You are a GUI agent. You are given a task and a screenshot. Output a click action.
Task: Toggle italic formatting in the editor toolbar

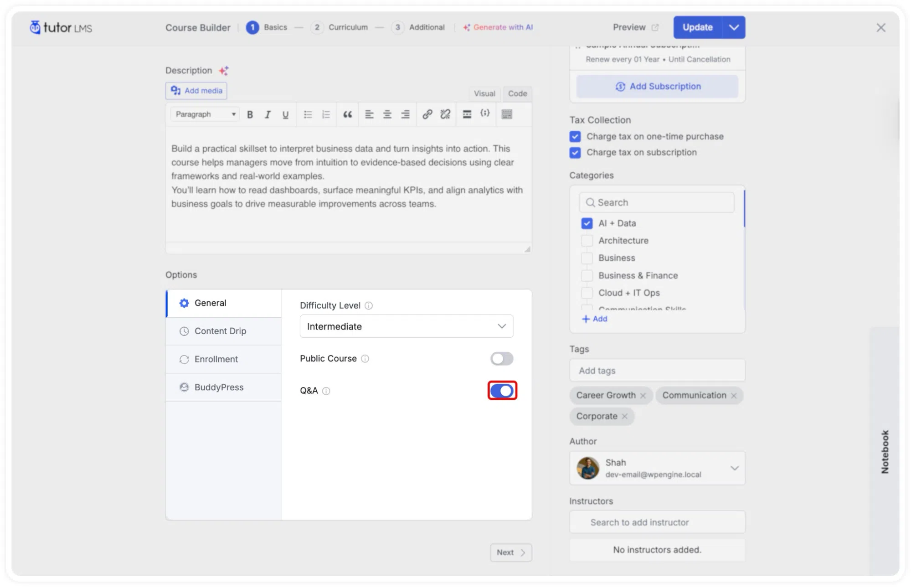(268, 114)
